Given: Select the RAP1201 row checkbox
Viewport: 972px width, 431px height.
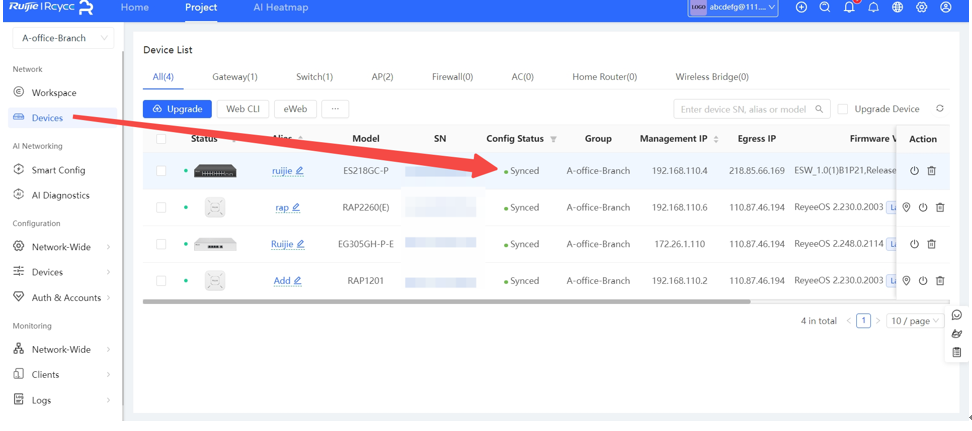Looking at the screenshot, I should point(161,281).
